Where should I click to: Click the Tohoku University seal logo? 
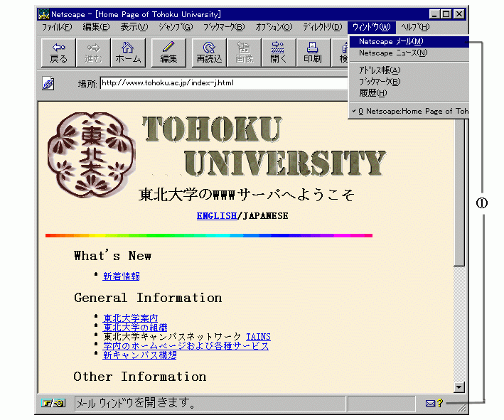click(x=92, y=154)
